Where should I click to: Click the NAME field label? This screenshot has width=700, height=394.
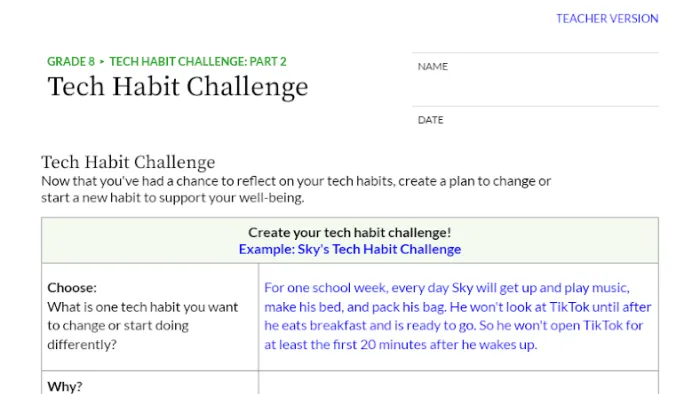click(x=432, y=66)
